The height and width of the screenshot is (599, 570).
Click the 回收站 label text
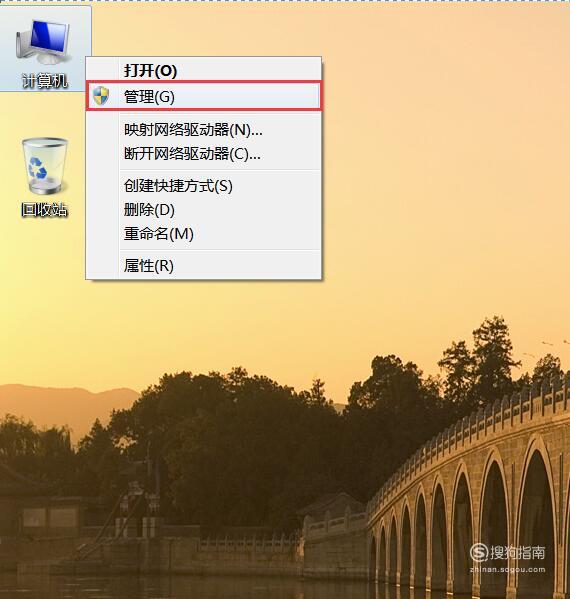coord(44,210)
